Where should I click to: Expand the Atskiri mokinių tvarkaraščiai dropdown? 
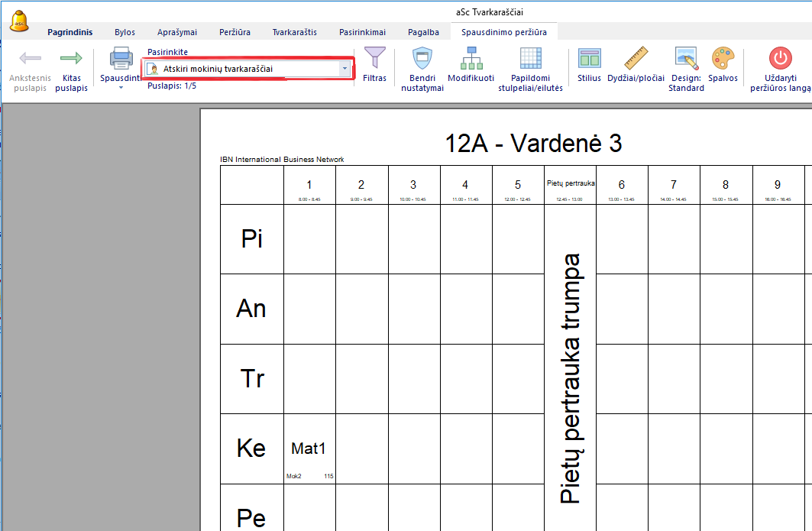[x=345, y=69]
